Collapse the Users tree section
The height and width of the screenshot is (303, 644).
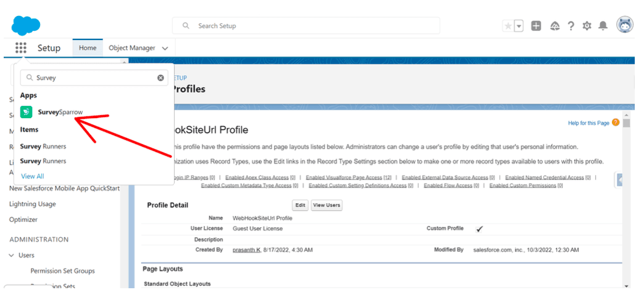coord(12,256)
